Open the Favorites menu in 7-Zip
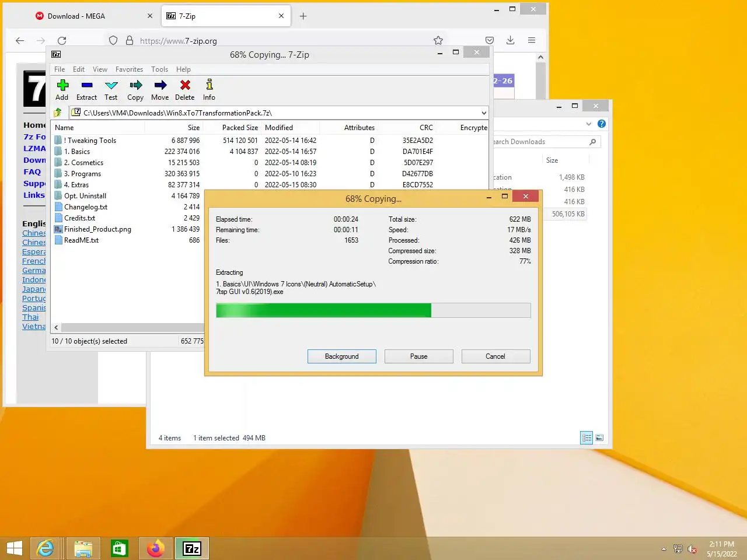 tap(129, 69)
